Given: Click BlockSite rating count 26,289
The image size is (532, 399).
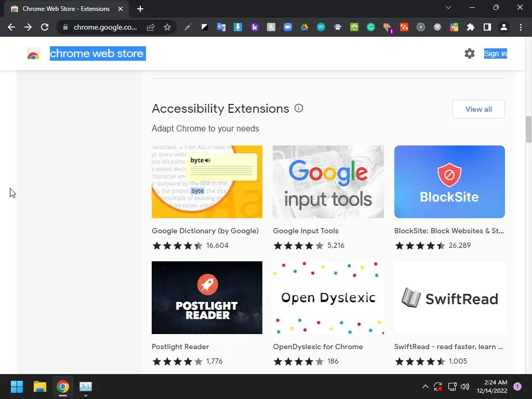Looking at the screenshot, I should click(460, 245).
